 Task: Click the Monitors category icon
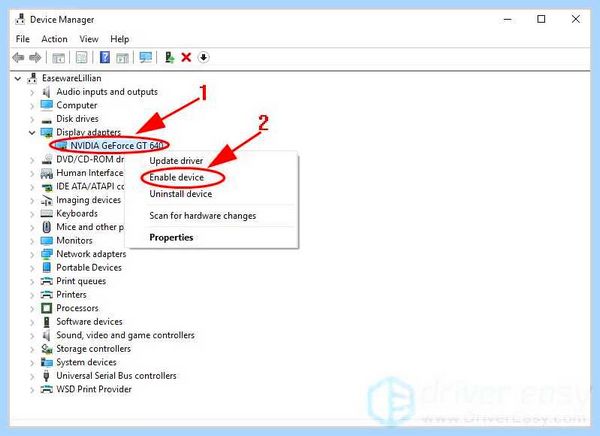click(x=46, y=240)
